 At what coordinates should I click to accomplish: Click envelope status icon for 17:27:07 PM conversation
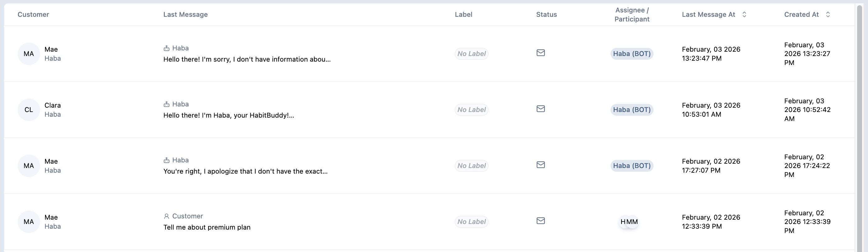point(540,165)
